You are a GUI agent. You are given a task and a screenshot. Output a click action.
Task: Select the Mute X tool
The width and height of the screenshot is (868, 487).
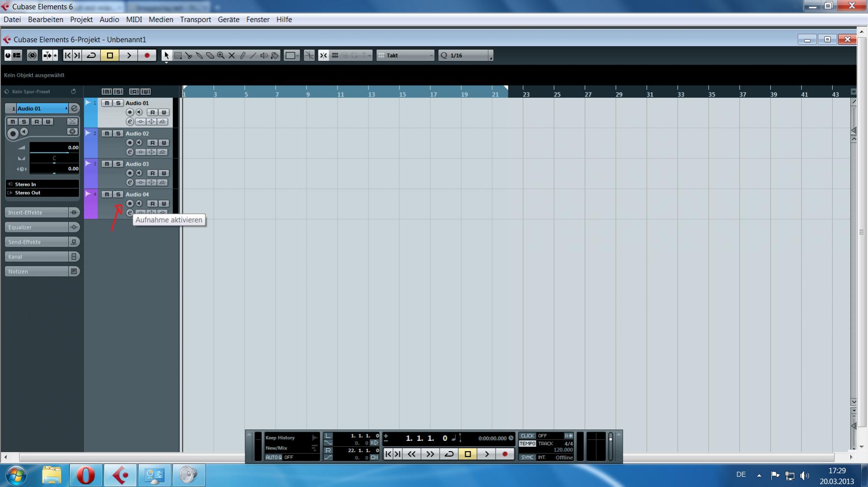(x=232, y=56)
